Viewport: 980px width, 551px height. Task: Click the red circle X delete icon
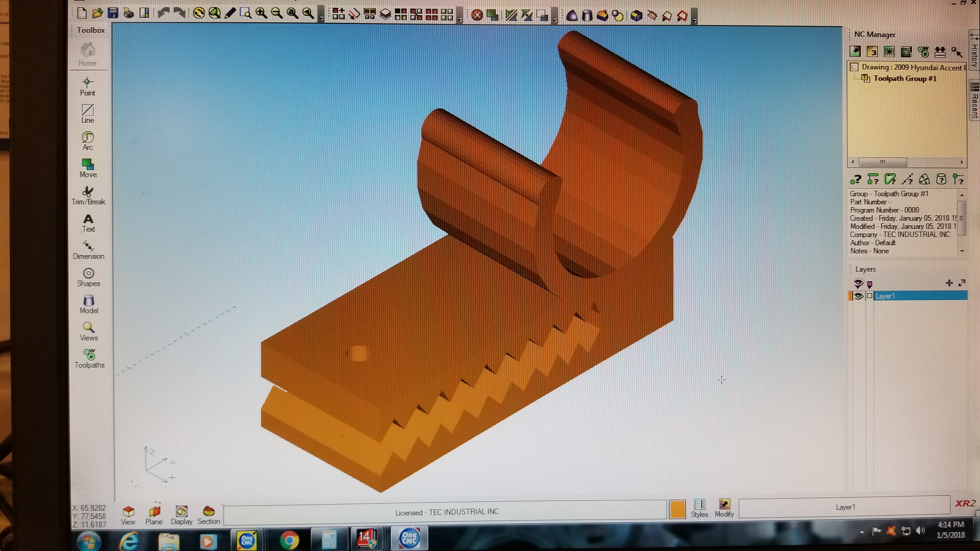coord(477,15)
